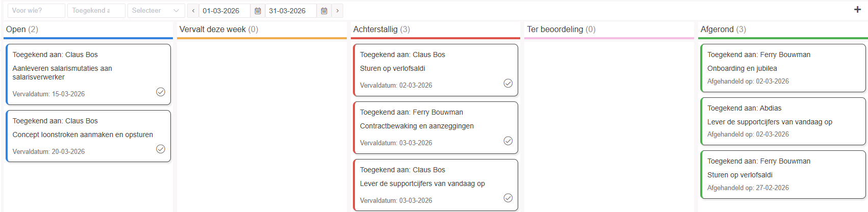Open Abdias' completed 'Lever de supportcijfers' card

pyautogui.click(x=783, y=121)
